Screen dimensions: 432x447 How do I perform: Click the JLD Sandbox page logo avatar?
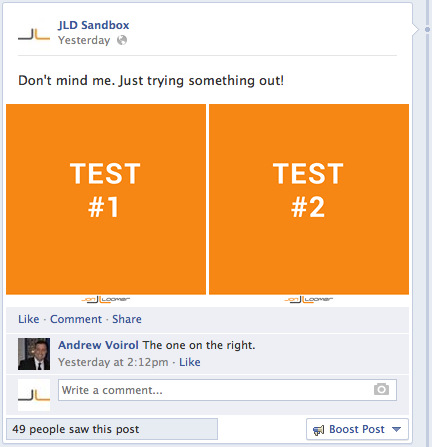(x=34, y=34)
